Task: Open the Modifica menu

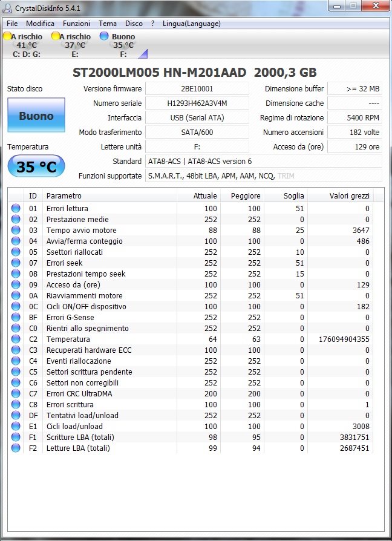Action: 41,24
